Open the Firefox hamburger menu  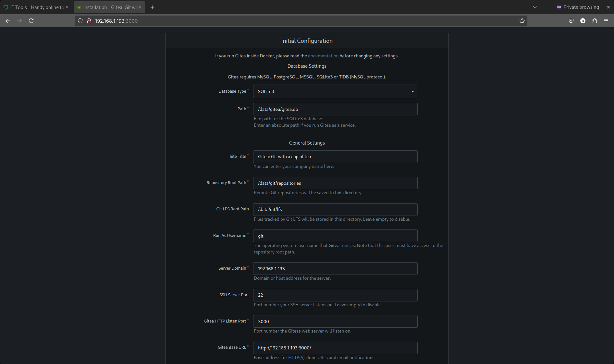coord(606,21)
